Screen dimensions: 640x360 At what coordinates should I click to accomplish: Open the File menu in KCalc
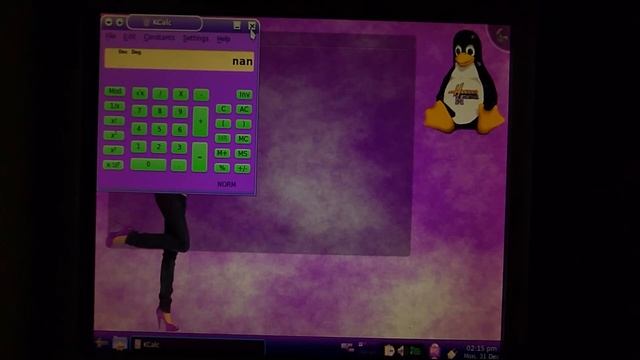(x=110, y=37)
